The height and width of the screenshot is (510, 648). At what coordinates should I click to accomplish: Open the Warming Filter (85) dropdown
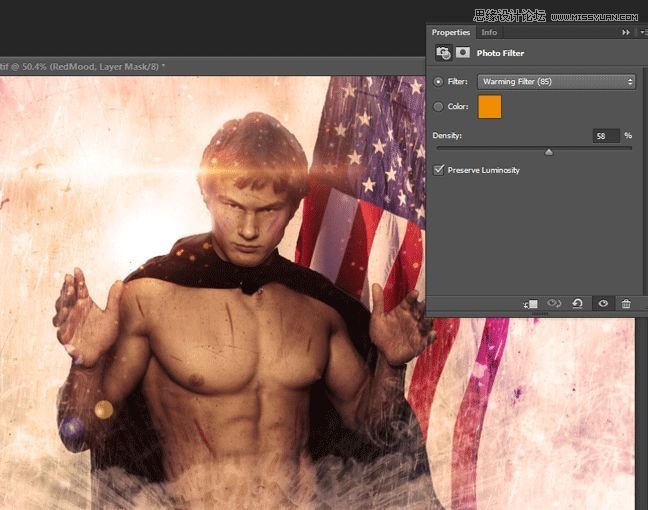556,82
